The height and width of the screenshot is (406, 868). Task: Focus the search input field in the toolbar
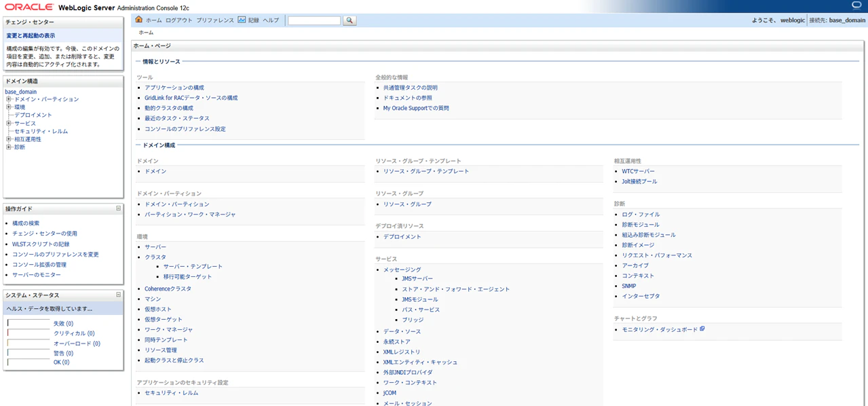coord(314,20)
